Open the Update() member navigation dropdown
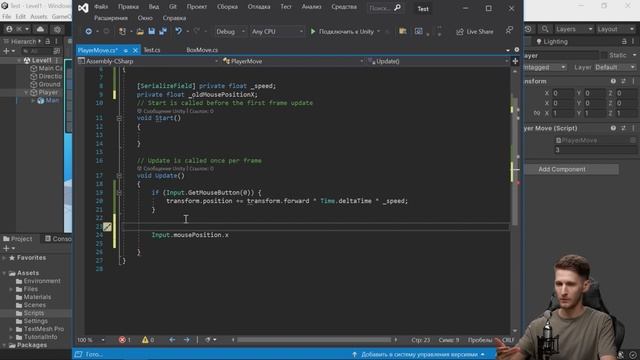This screenshot has width=640, height=360. [438, 61]
